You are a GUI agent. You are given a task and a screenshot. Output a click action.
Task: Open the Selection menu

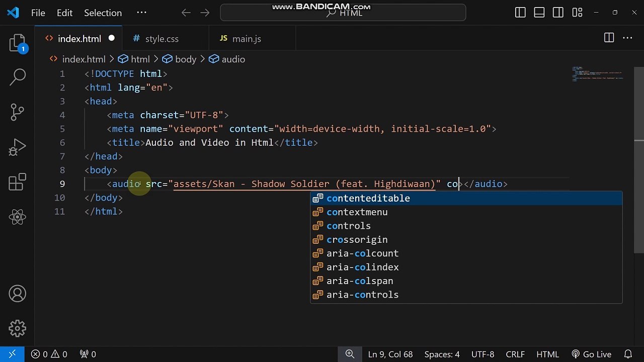(103, 13)
